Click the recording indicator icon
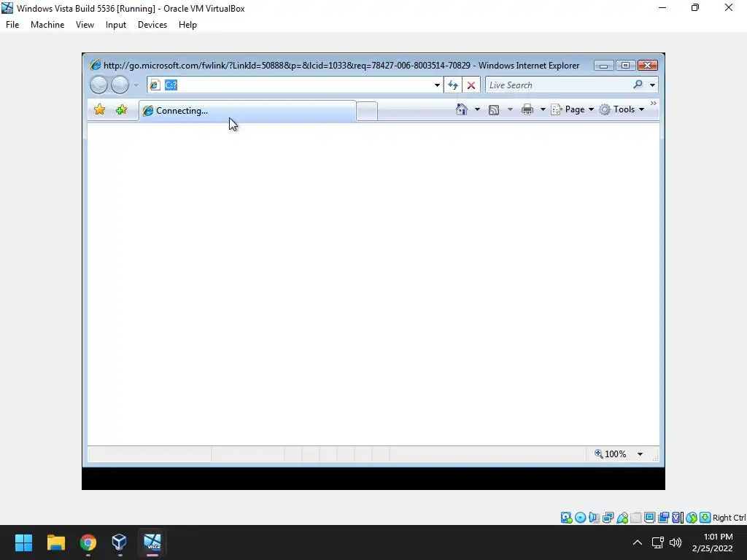Viewport: 747px width, 560px height. point(663,518)
